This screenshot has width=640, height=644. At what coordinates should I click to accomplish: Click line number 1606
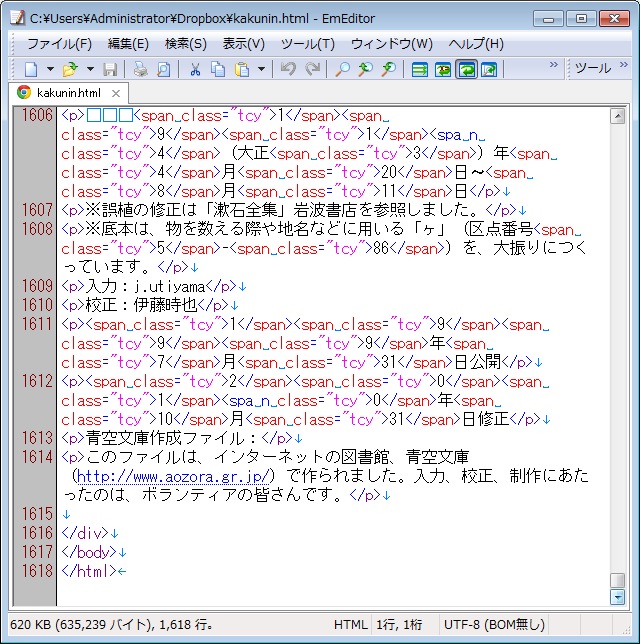[x=37, y=115]
